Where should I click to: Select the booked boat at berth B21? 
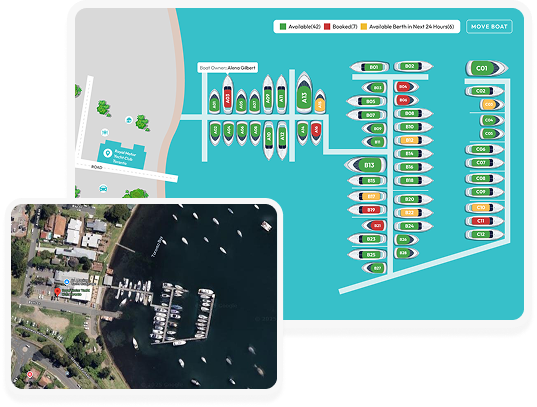(x=374, y=225)
